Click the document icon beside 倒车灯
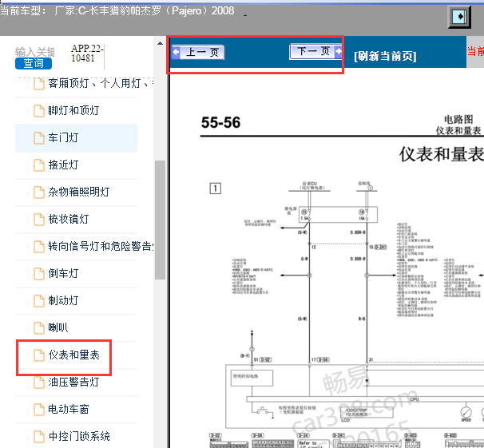 [x=39, y=274]
